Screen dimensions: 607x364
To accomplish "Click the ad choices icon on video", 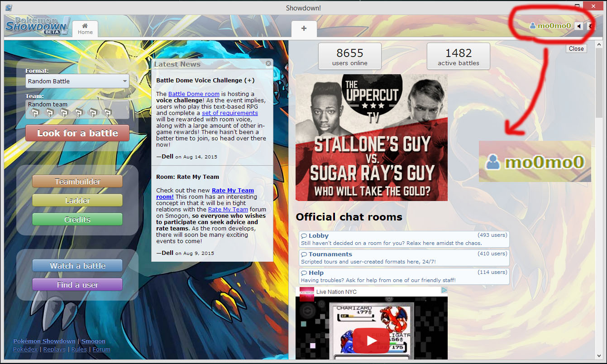I will [x=444, y=290].
